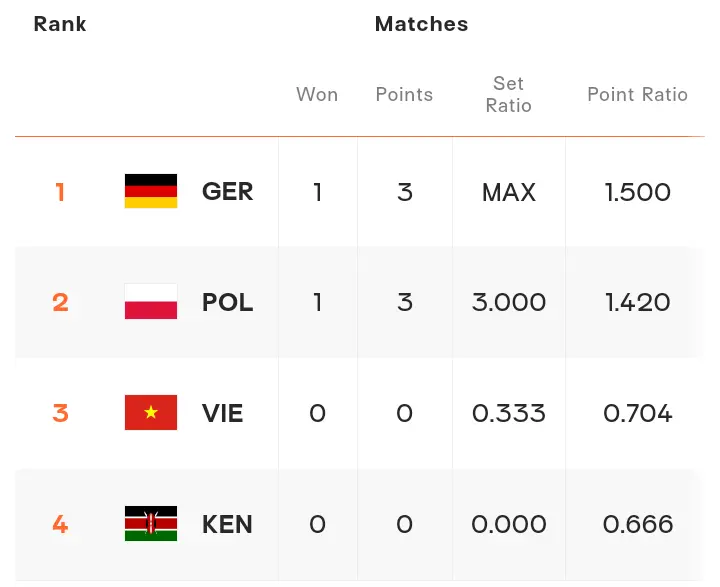
Task: Select the KEN team name
Action: coord(227,524)
